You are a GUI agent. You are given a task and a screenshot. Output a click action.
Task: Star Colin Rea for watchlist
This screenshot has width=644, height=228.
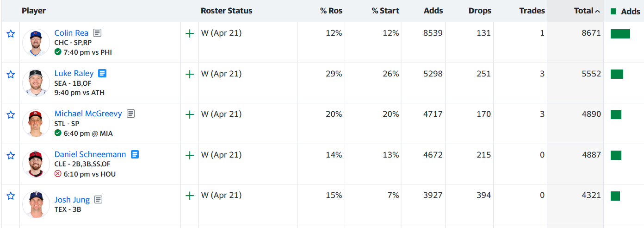(11, 34)
